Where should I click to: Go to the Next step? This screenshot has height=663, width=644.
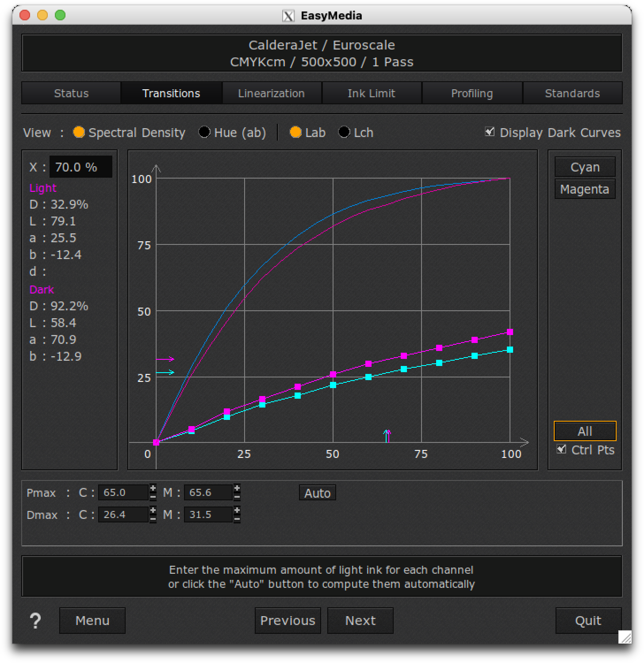click(x=360, y=621)
